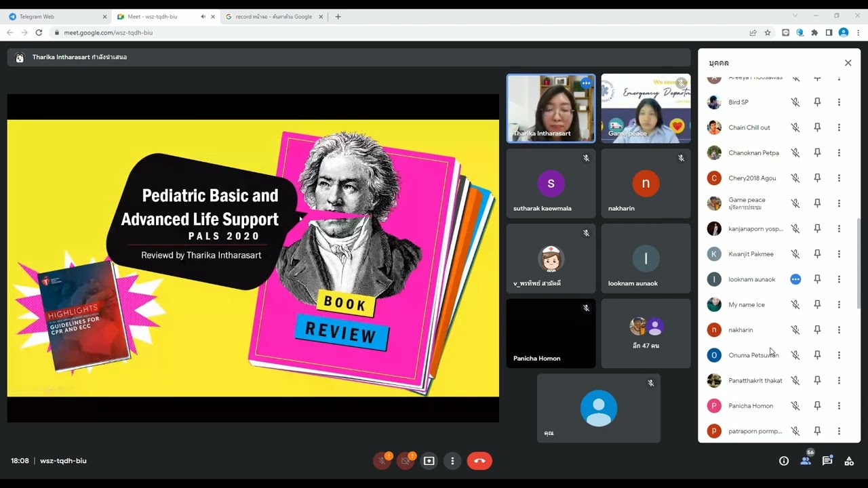Open more options in the bottom call bar
868x488 pixels.
[x=452, y=461]
